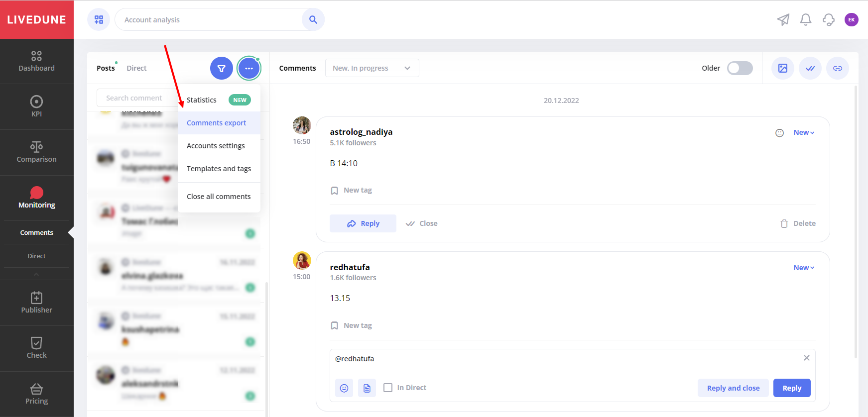This screenshot has height=417, width=868.
Task: Expand New status dropdown for astrolog_nadiya
Action: click(804, 132)
